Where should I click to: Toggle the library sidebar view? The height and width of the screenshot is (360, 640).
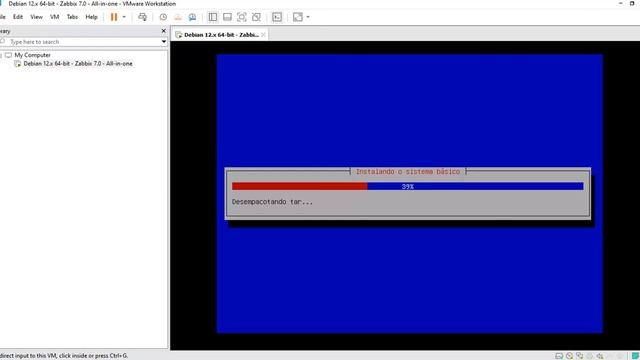click(x=213, y=17)
